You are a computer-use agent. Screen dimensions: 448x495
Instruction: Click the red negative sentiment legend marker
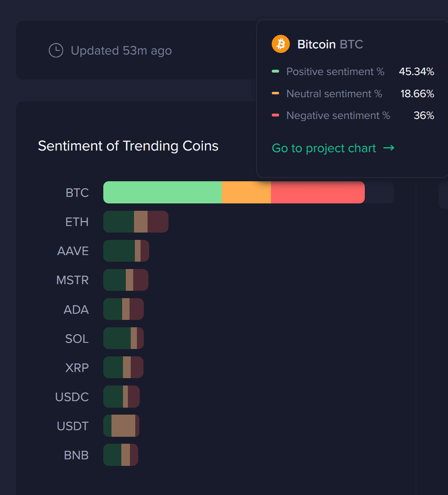275,115
